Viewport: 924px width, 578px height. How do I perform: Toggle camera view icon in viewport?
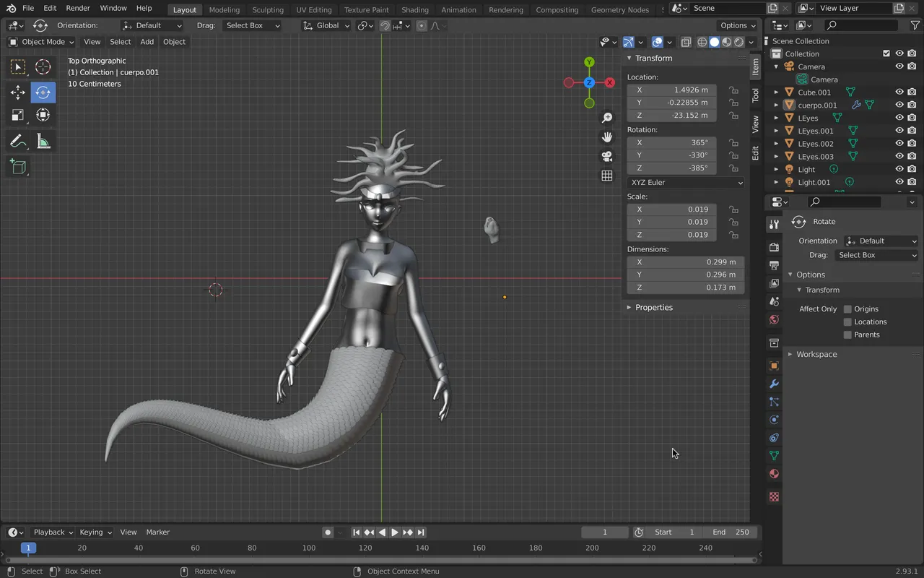[x=607, y=156]
